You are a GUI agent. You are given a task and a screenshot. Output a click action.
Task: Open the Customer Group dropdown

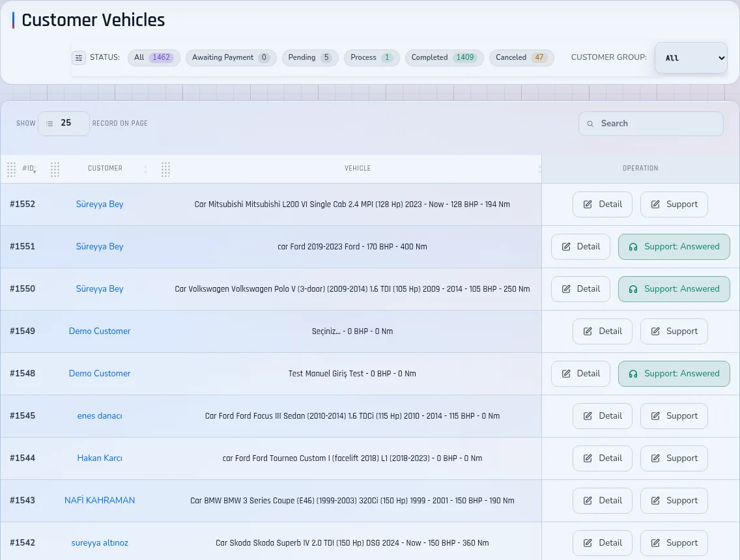click(x=691, y=57)
